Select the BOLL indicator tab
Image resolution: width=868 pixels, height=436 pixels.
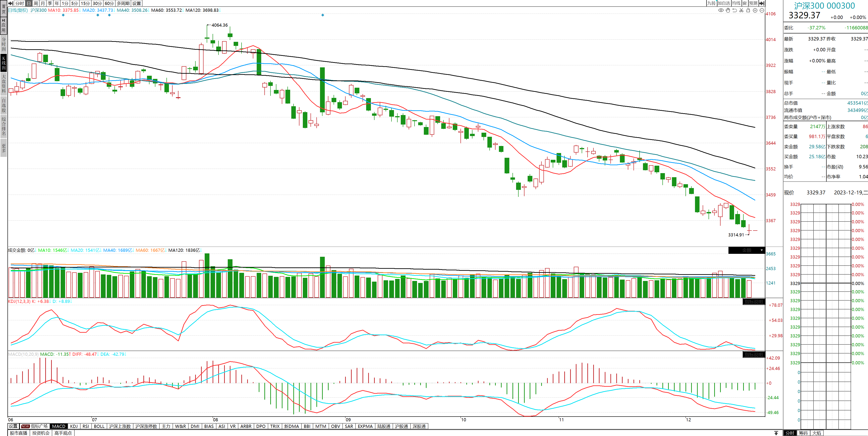point(99,426)
